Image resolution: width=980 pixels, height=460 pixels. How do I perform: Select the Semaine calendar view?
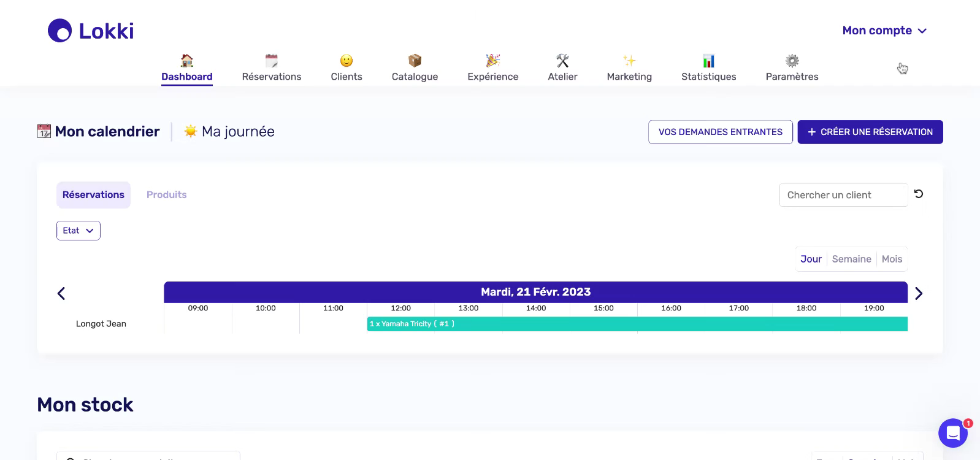[852, 259]
